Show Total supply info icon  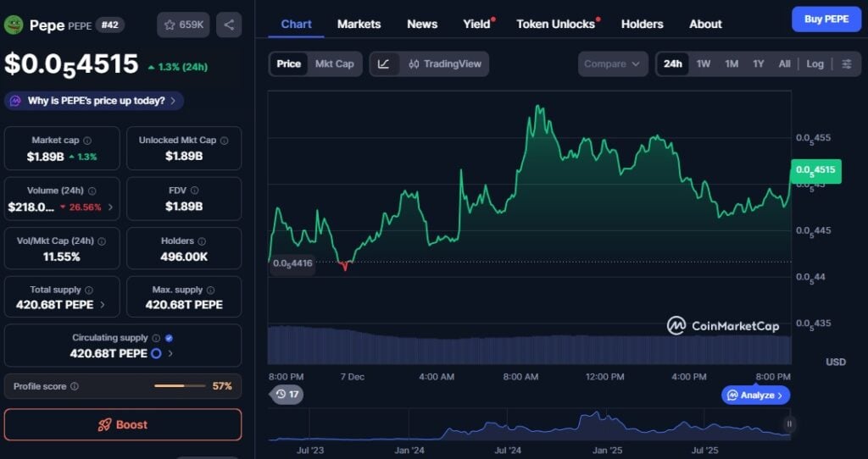[89, 290]
